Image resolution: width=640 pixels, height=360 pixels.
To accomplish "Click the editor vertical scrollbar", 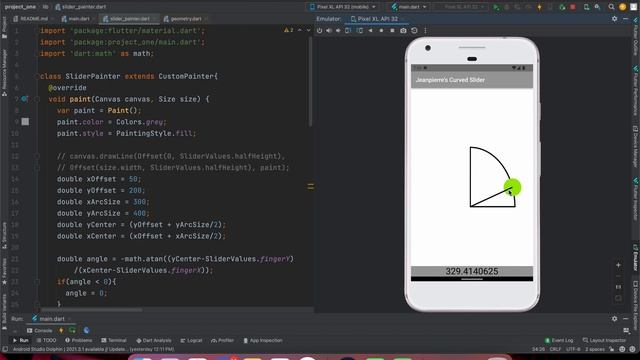I will coord(310,82).
